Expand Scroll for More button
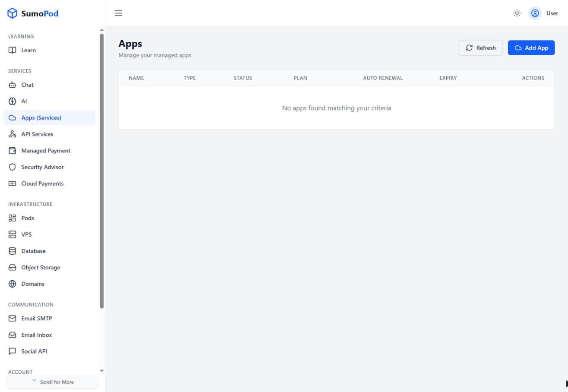The image size is (568, 392). click(52, 382)
